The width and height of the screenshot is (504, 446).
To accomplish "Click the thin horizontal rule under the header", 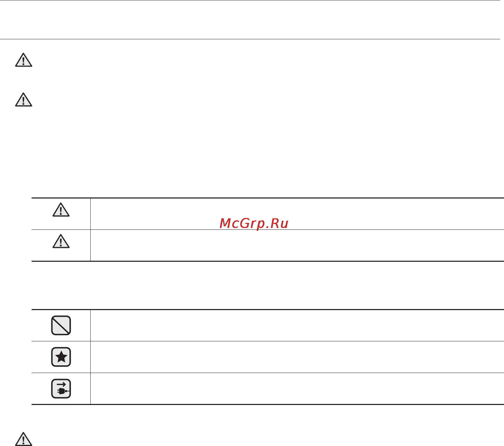I will [x=250, y=39].
